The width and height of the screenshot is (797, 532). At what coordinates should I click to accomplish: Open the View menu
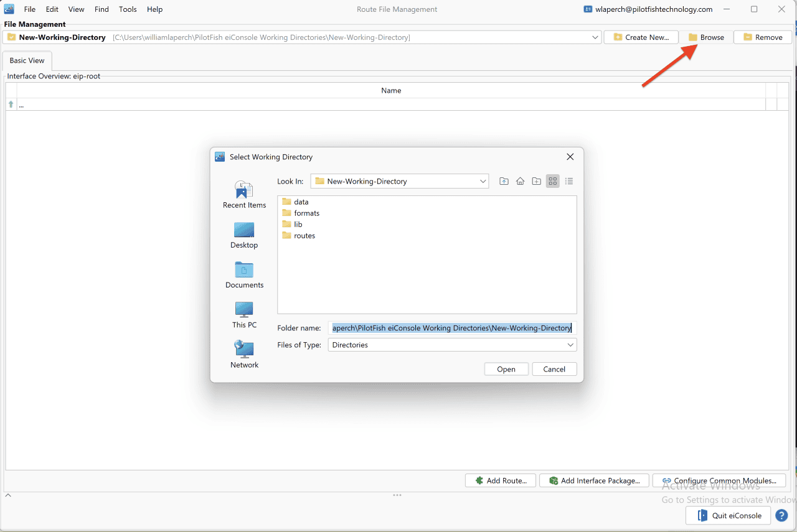76,9
